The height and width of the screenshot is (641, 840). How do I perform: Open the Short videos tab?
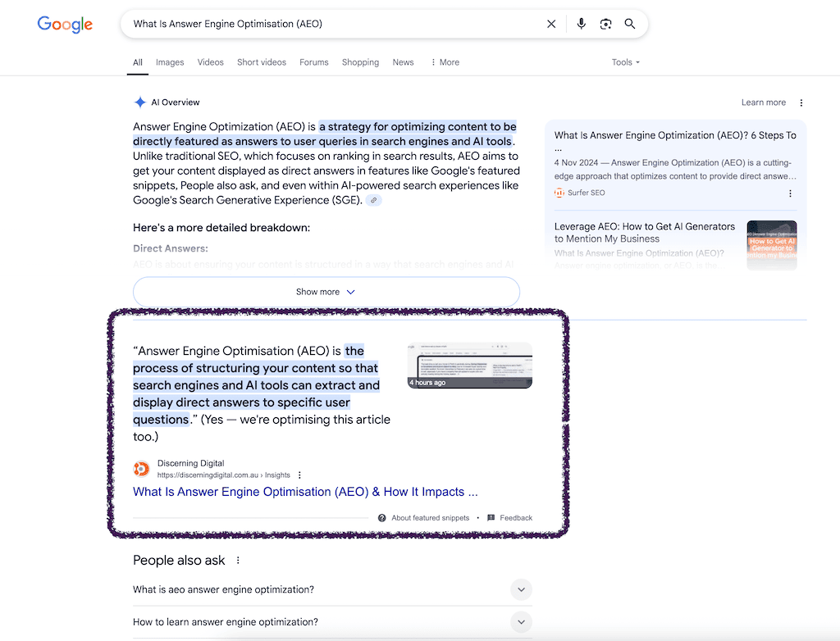(262, 62)
